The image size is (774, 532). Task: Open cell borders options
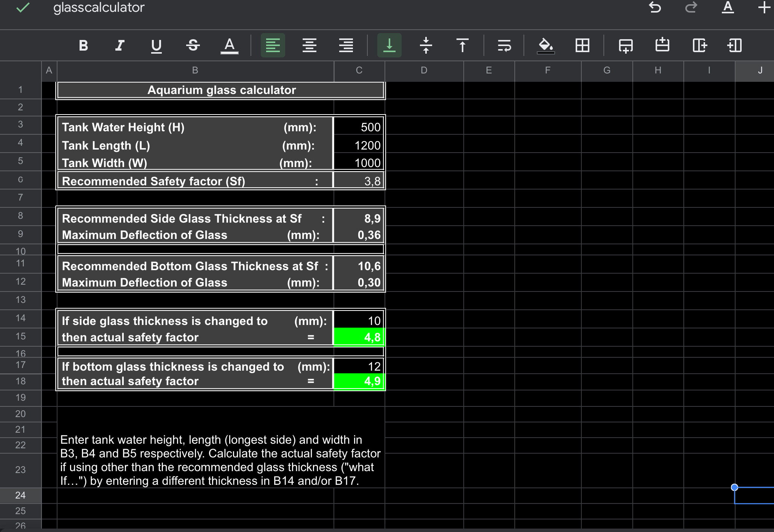(582, 45)
